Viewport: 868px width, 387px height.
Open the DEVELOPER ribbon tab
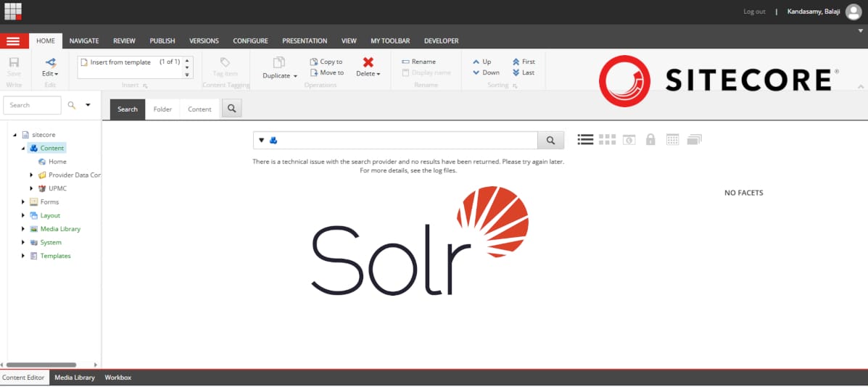[441, 41]
